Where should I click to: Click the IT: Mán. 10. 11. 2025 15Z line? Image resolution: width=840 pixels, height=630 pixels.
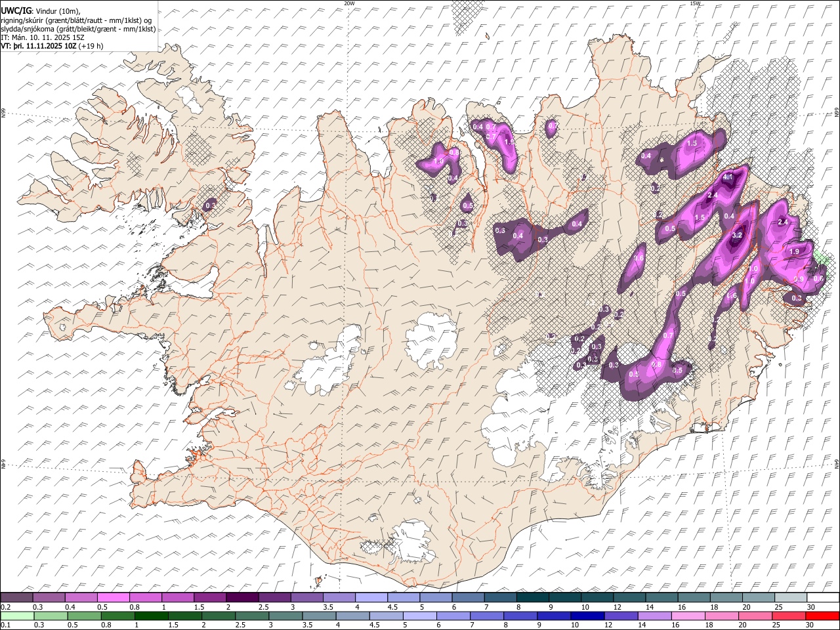point(43,37)
